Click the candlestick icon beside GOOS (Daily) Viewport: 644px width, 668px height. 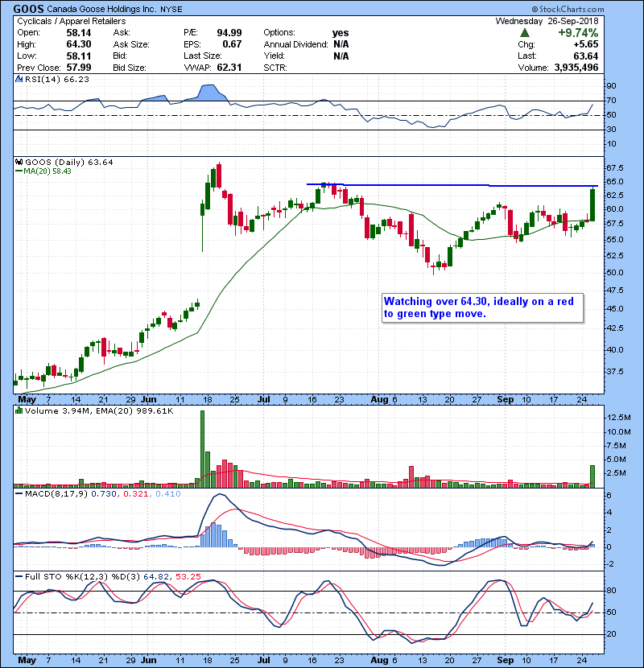click(19, 162)
